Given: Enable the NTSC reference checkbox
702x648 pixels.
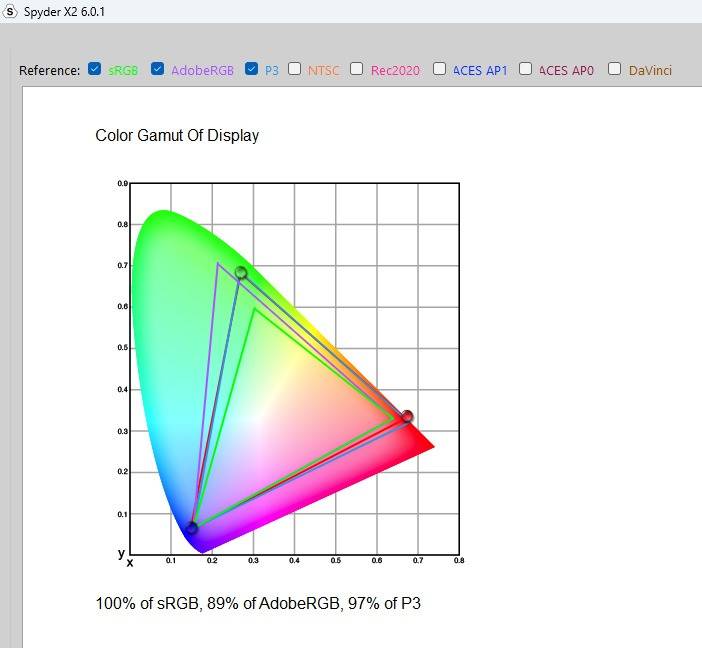Looking at the screenshot, I should (295, 70).
